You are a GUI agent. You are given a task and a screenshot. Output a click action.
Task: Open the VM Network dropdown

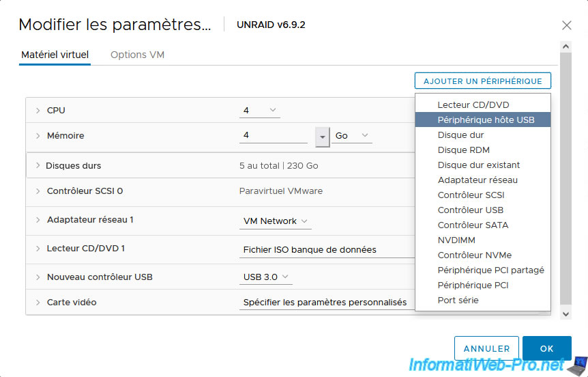click(x=275, y=221)
